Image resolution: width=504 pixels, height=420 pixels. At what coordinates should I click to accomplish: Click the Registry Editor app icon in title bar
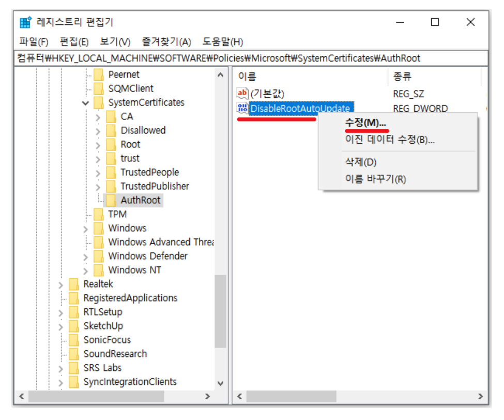point(25,22)
